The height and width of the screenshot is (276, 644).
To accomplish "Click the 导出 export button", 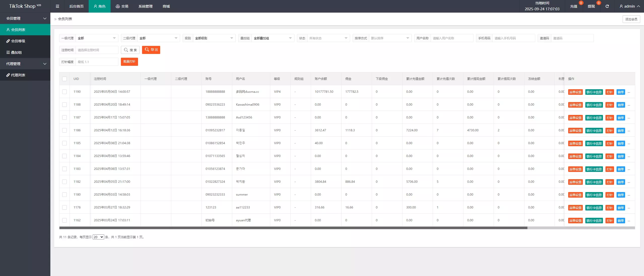I will point(151,50).
